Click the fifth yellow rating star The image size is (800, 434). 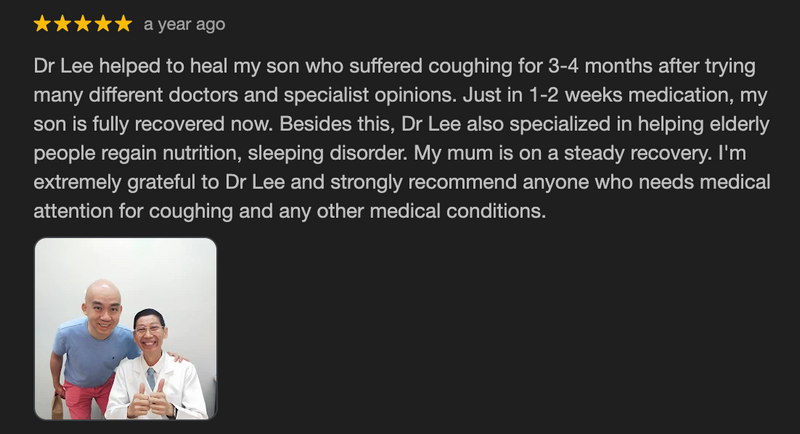(122, 23)
